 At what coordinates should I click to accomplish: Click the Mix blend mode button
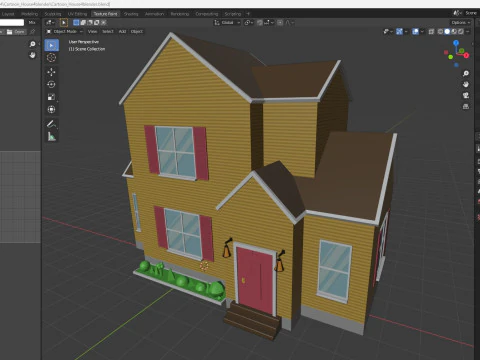[x=32, y=22]
